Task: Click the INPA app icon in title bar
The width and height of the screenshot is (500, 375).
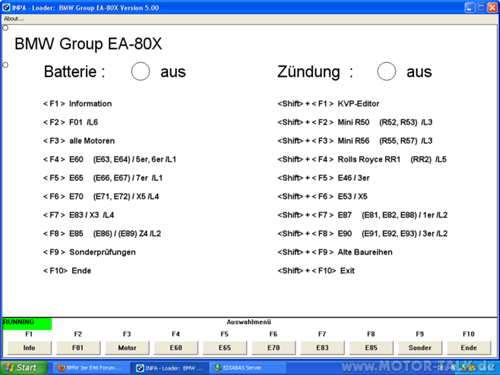Action: click(x=6, y=7)
